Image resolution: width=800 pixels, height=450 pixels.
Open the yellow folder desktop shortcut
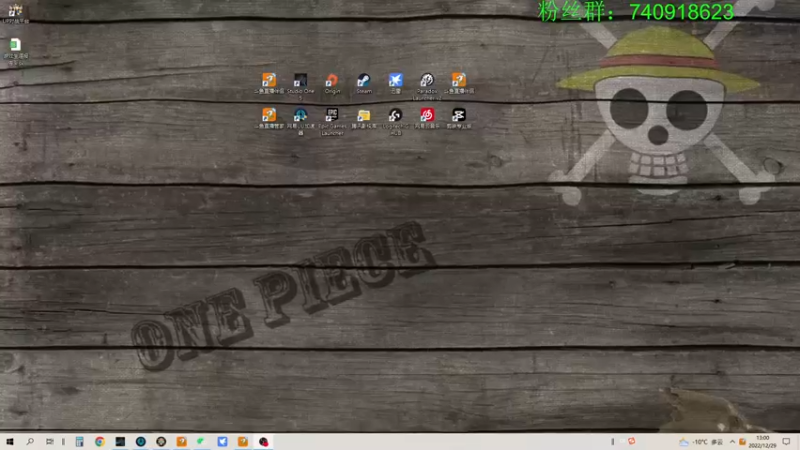coord(364,118)
